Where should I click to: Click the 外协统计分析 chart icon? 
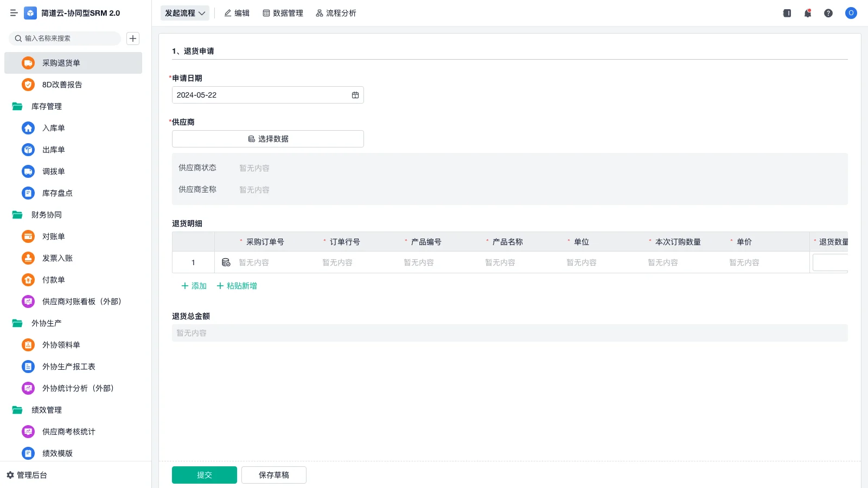click(x=28, y=388)
